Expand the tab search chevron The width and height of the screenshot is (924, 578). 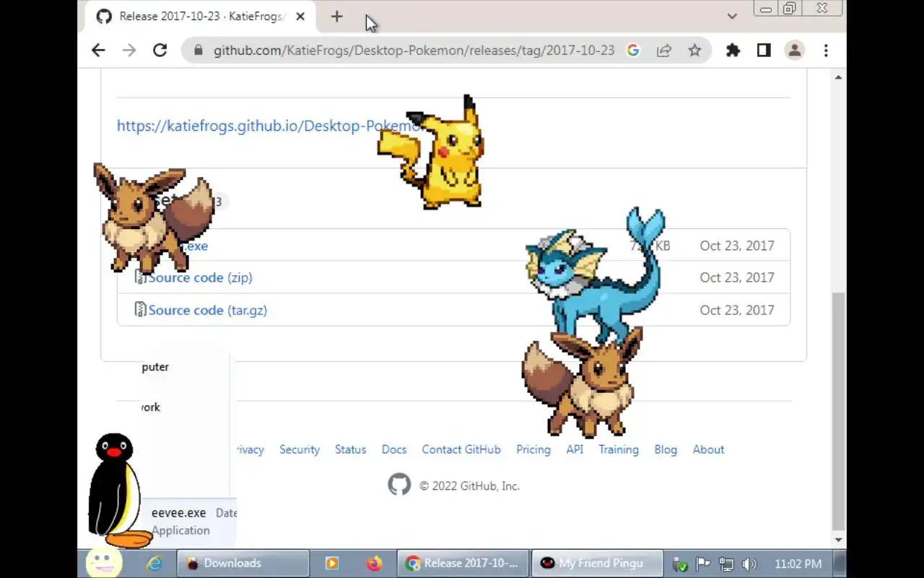tap(732, 16)
